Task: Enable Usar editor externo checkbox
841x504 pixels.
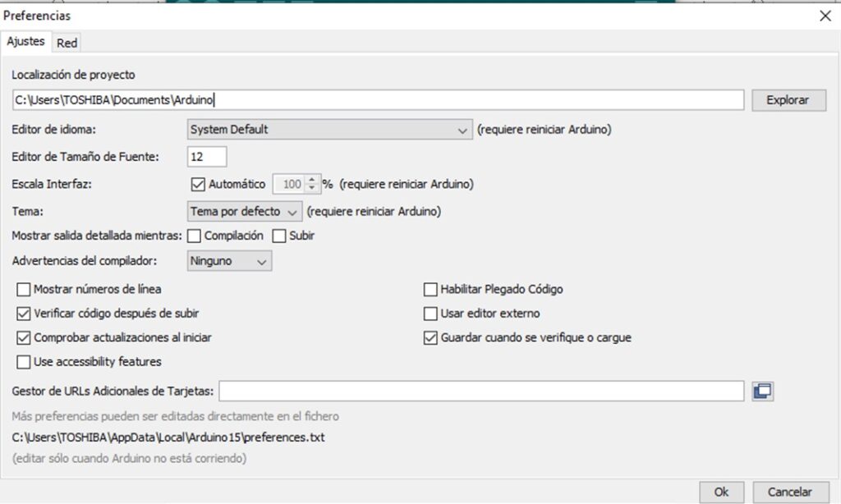Action: [x=430, y=313]
